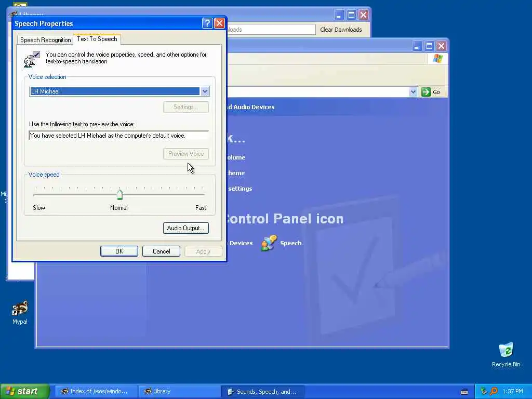This screenshot has height=399, width=532.
Task: Click Cancel in Speech Properties
Action: 161,251
